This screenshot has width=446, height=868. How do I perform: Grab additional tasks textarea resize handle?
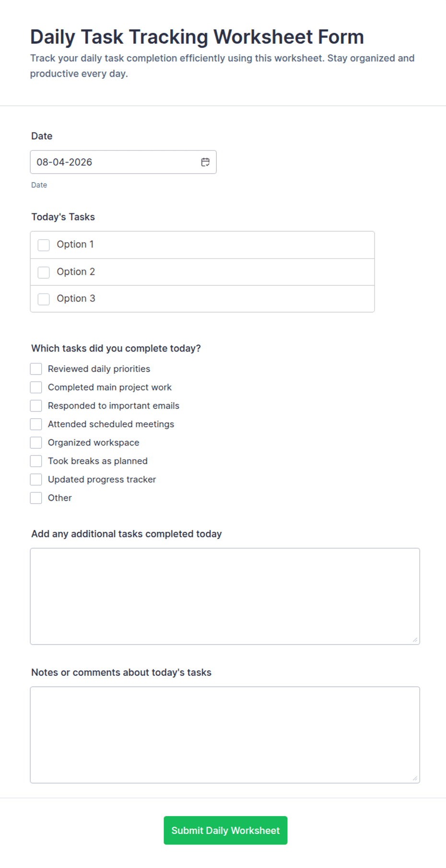(415, 639)
